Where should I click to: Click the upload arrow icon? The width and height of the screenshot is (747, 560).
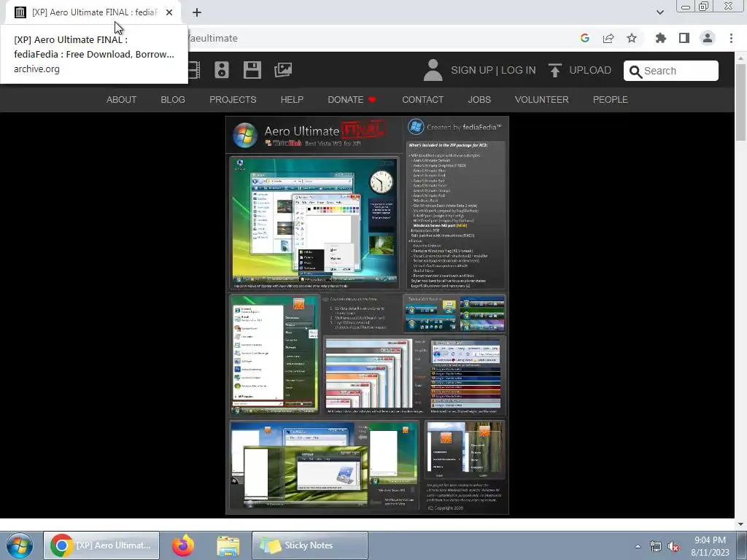[x=554, y=70]
